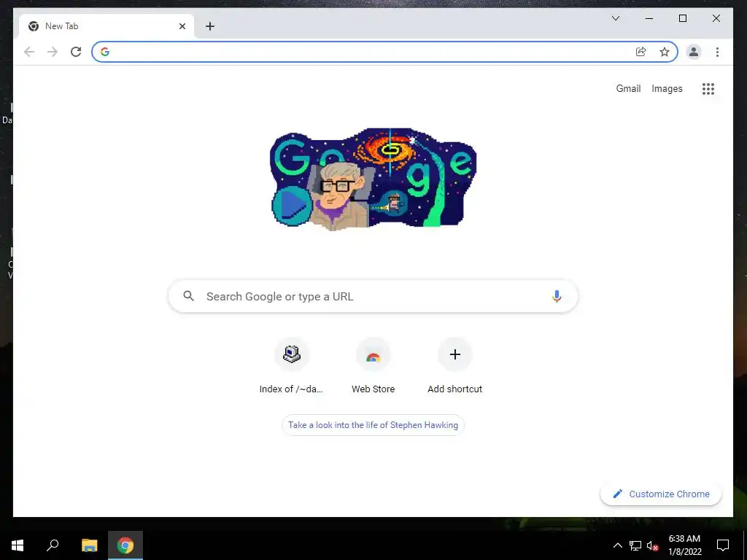Click the Add shortcut tile
The image size is (747, 560).
(x=455, y=366)
